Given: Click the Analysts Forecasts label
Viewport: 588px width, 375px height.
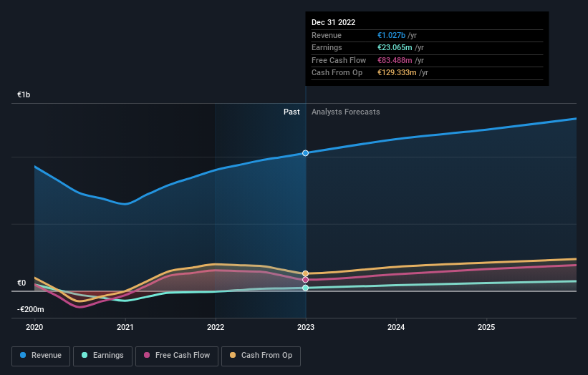Looking at the screenshot, I should coord(346,112).
